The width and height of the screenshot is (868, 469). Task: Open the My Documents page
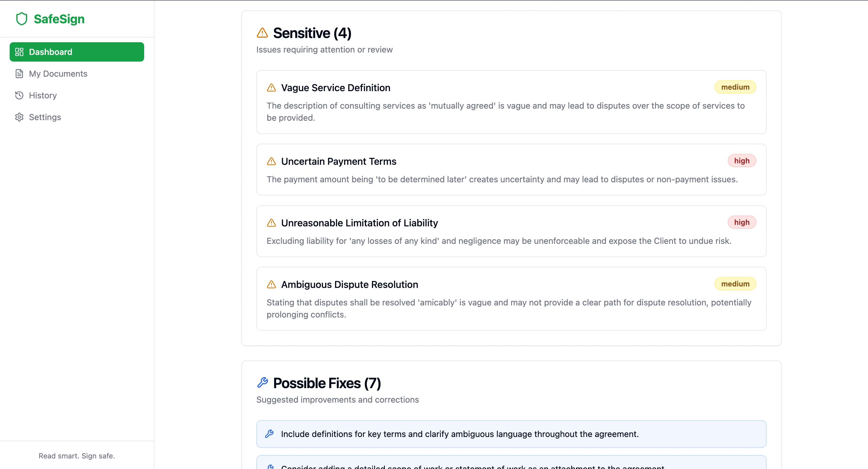pyautogui.click(x=58, y=74)
